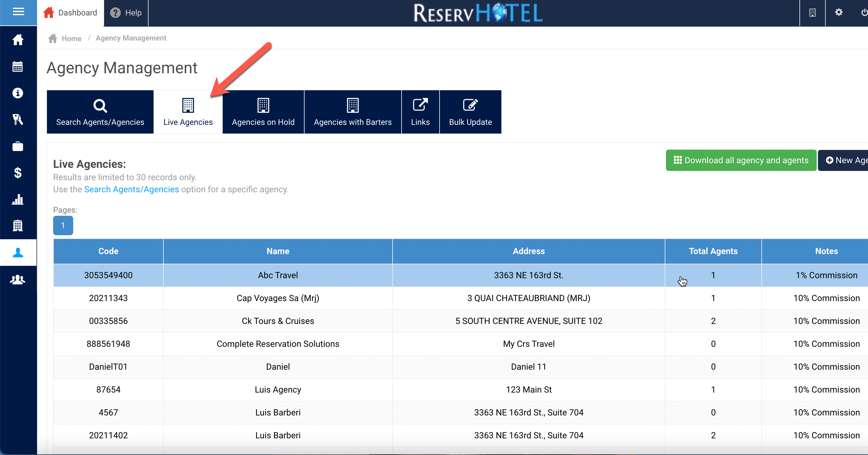Open the sidebar calendar icon

[18, 66]
